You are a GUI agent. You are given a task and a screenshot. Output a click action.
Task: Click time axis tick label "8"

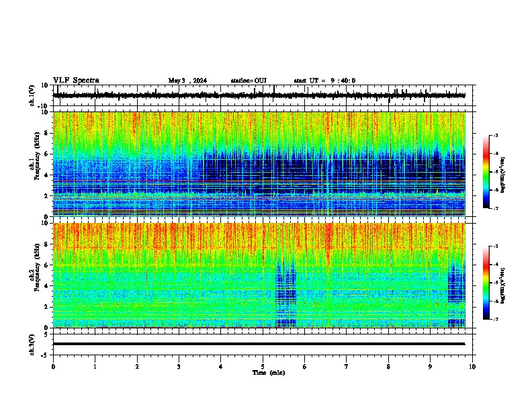pyautogui.click(x=388, y=367)
